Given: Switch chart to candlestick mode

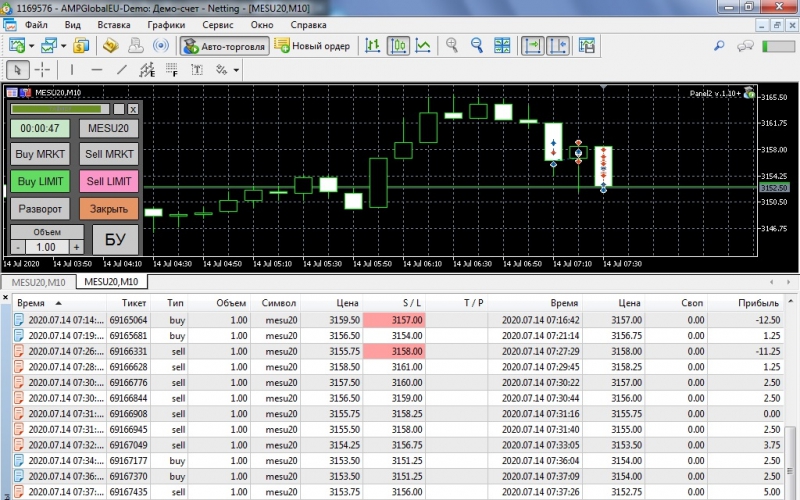Looking at the screenshot, I should tap(398, 46).
